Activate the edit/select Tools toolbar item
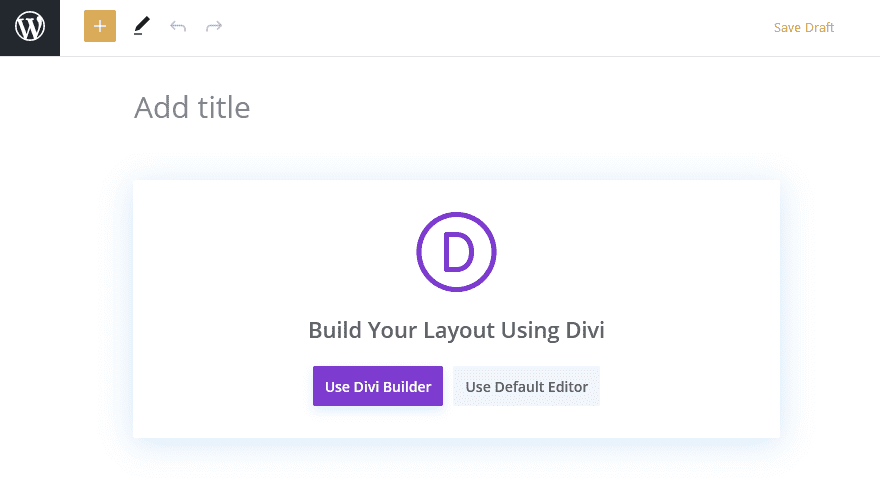This screenshot has width=880, height=485. 142,26
